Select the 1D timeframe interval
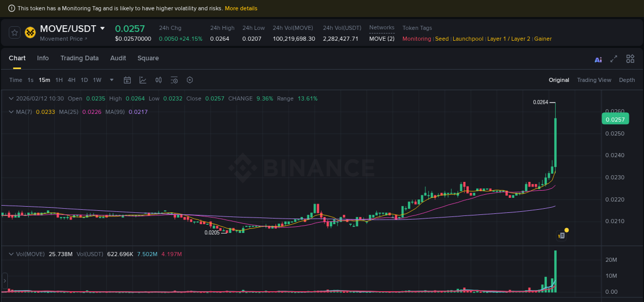This screenshot has width=644, height=302. 84,80
